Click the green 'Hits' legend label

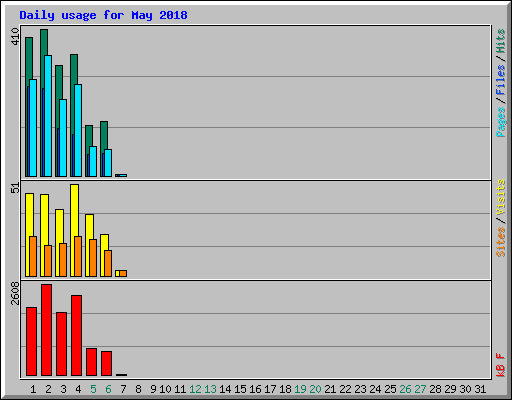(x=501, y=41)
